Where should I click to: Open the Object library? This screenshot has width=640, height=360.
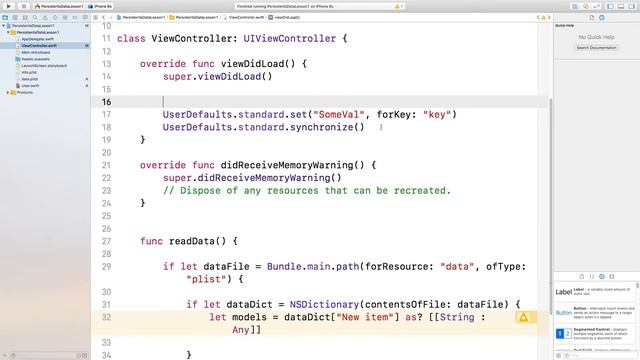pyautogui.click(x=602, y=276)
